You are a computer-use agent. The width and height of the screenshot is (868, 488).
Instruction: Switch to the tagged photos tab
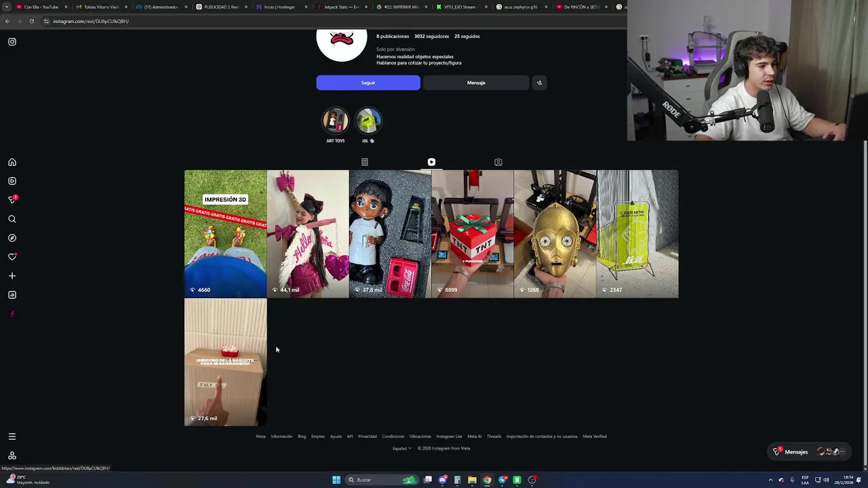(x=498, y=162)
